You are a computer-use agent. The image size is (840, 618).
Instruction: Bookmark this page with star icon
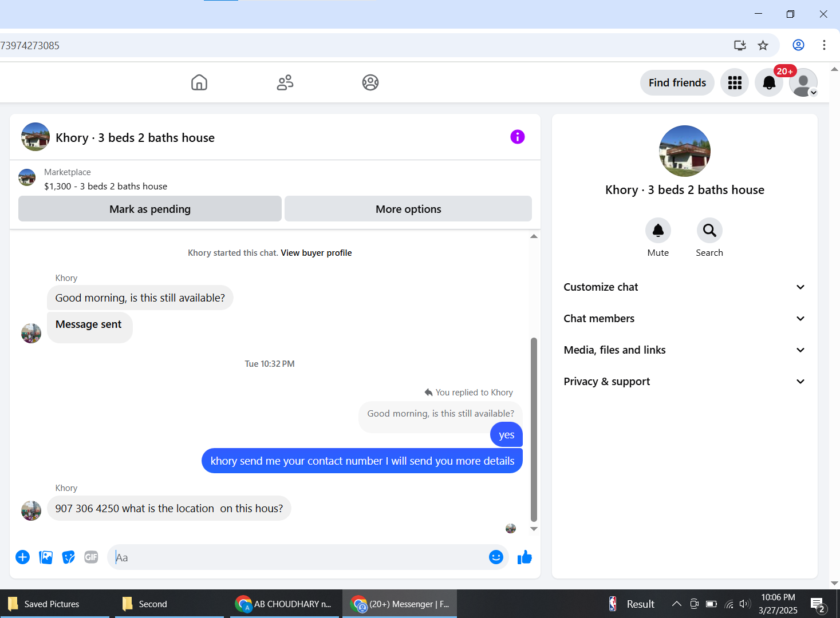tap(763, 45)
